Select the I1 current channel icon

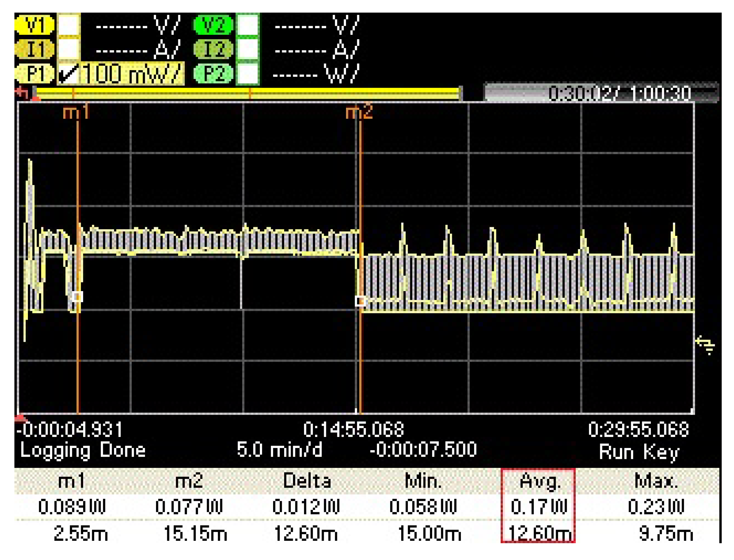click(x=35, y=49)
